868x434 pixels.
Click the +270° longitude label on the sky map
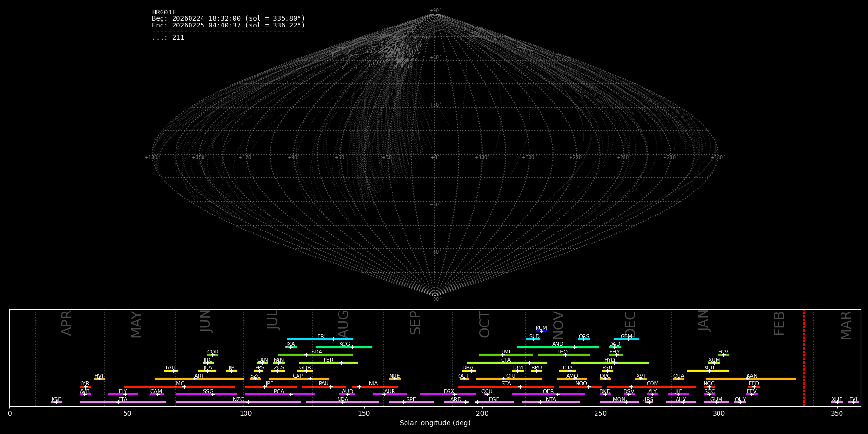tap(576, 158)
